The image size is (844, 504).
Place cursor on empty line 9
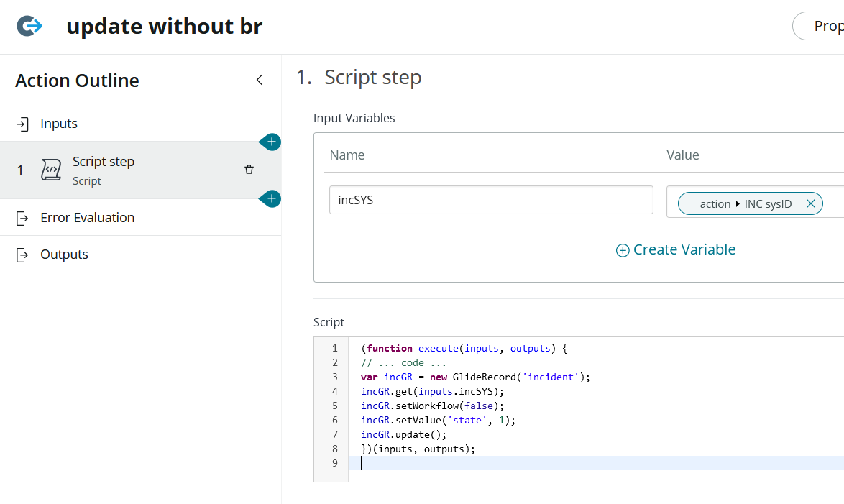click(596, 463)
